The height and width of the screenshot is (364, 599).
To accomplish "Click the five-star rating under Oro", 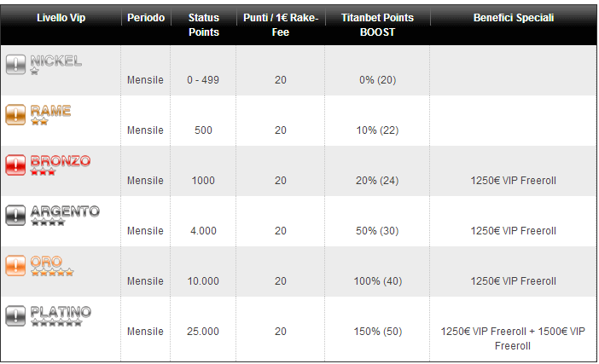I will tap(52, 273).
